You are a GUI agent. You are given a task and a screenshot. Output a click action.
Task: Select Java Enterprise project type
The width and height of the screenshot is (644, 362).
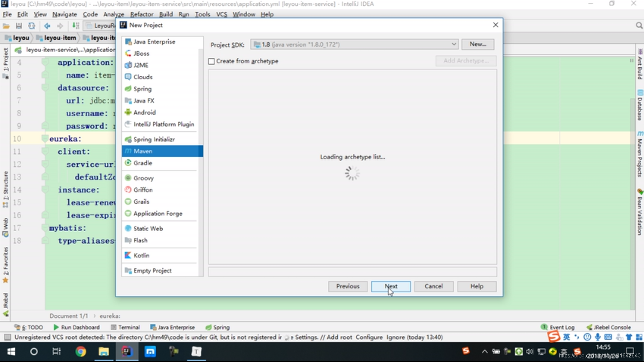click(x=162, y=42)
